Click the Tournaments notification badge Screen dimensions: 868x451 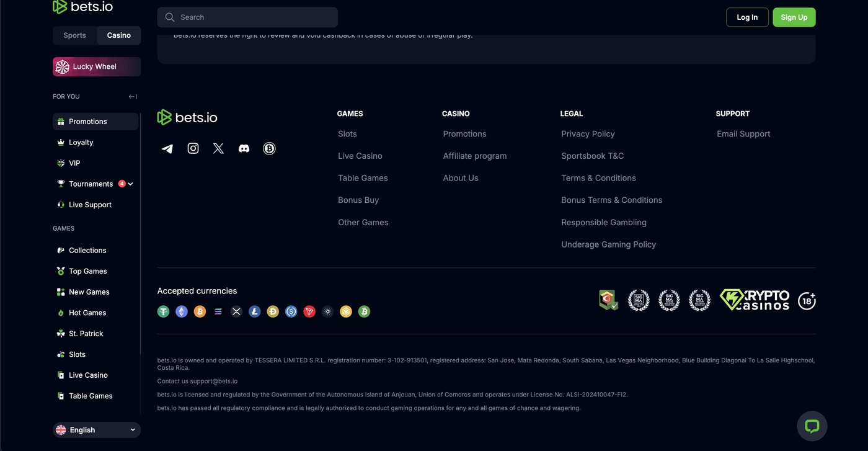[x=122, y=184]
